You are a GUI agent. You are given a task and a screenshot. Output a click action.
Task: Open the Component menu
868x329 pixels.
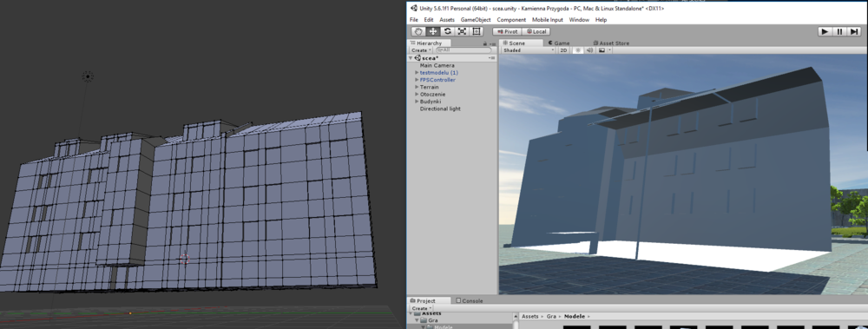(511, 19)
